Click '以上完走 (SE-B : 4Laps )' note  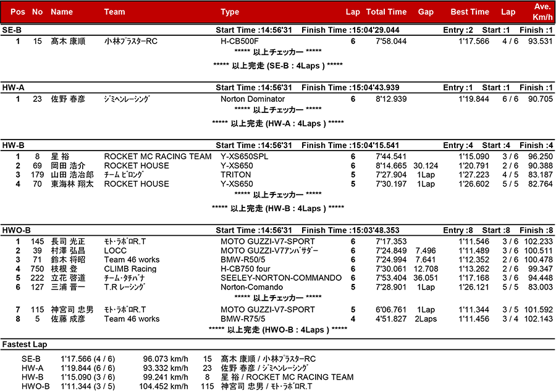tap(278, 66)
